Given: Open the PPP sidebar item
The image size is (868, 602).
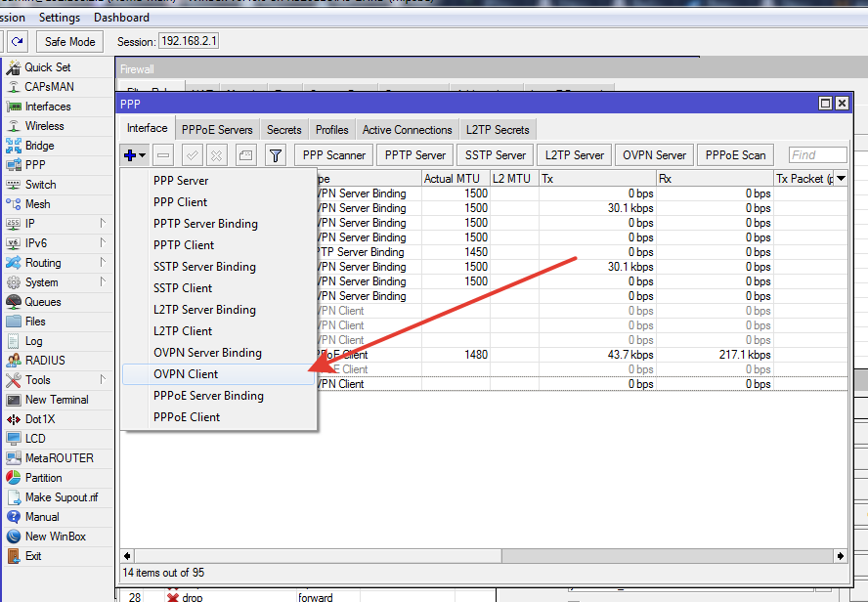Looking at the screenshot, I should pyautogui.click(x=35, y=165).
